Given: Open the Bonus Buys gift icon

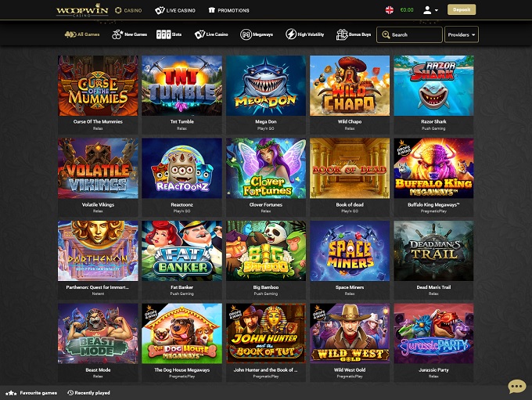Looking at the screenshot, I should point(342,34).
